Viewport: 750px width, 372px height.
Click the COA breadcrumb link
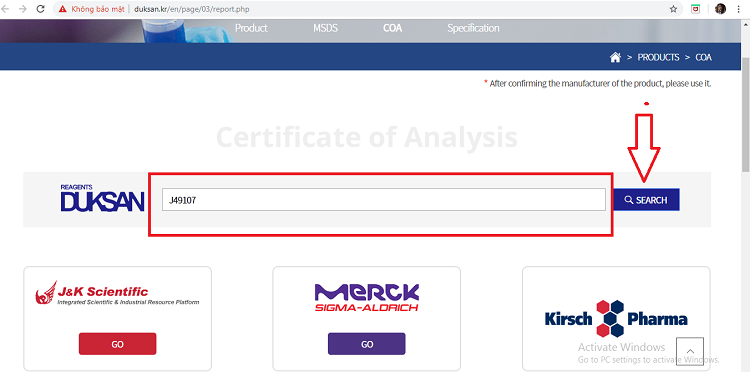coord(704,57)
